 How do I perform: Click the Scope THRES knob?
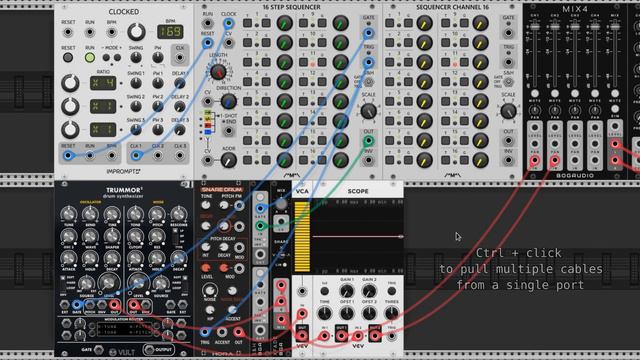391,313
